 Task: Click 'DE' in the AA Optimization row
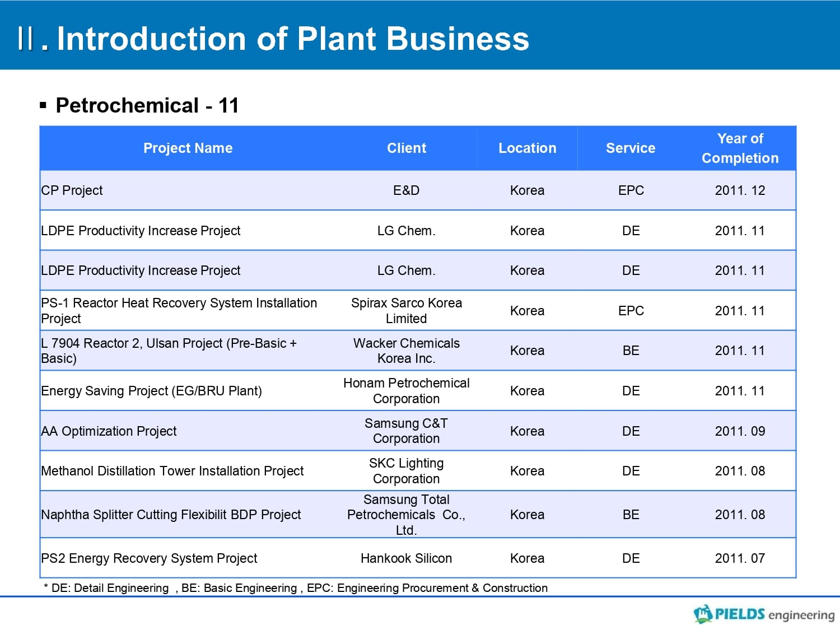(631, 431)
